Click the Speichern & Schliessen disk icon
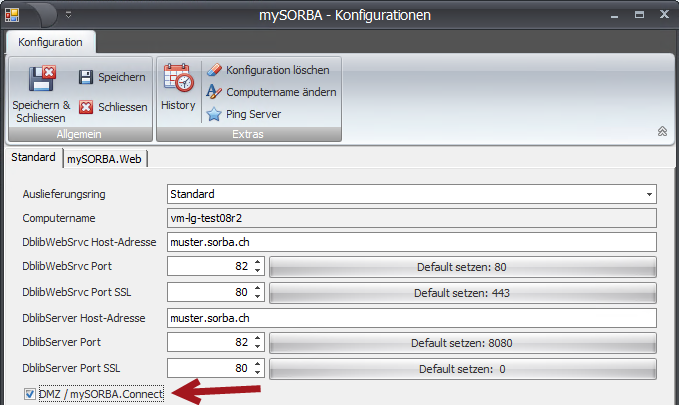Screen dimensions: 679x405 (42, 78)
